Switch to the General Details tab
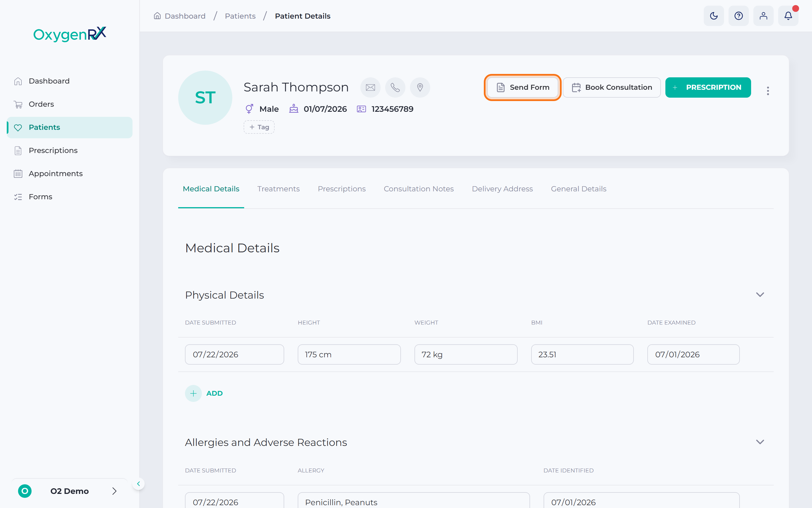812x508 pixels. (579, 189)
